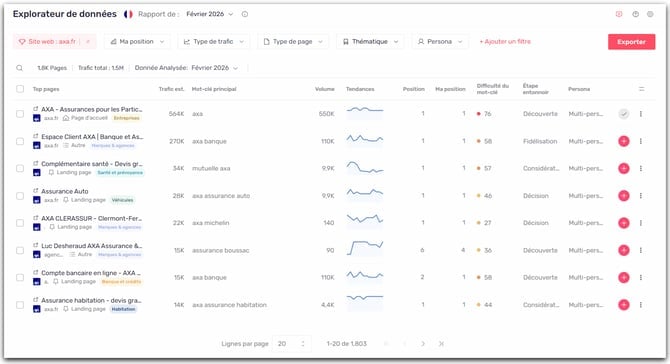Click the red plus button for Luc Desheraud row
The width and height of the screenshot is (670, 364).
pos(624,250)
